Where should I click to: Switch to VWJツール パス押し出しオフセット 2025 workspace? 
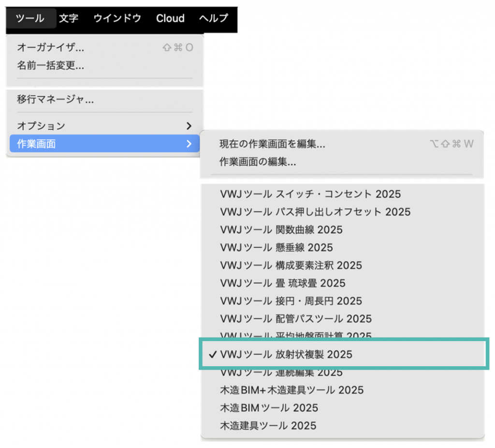coord(342,212)
